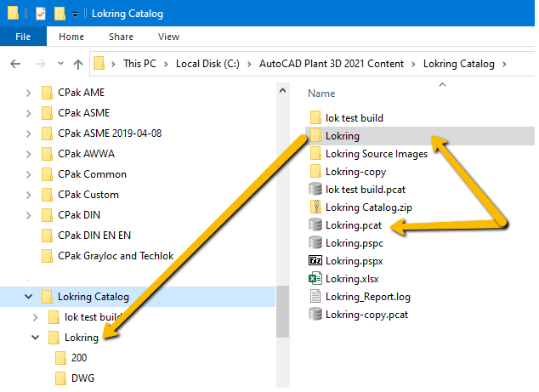Click the Forward navigation arrow
The width and height of the screenshot is (539, 392).
tap(41, 64)
